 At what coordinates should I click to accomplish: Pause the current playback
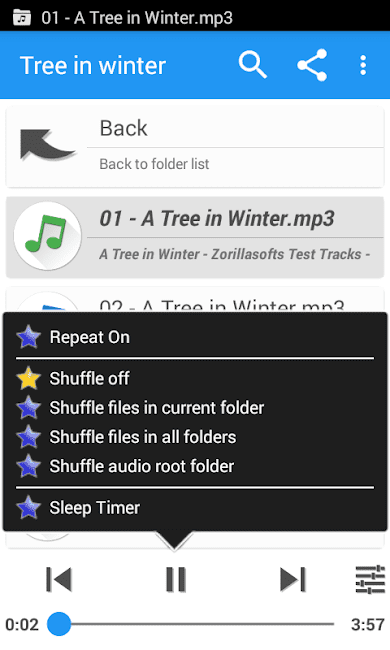coord(176,579)
